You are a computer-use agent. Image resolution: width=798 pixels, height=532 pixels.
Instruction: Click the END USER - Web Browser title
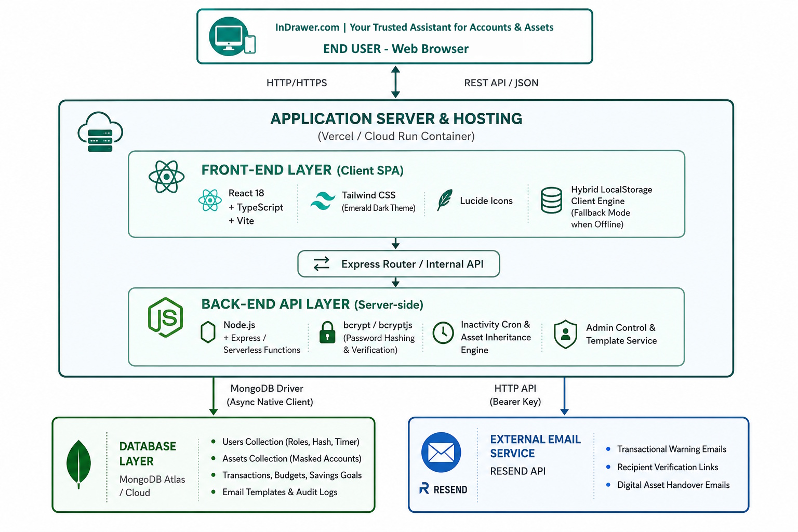coord(396,49)
